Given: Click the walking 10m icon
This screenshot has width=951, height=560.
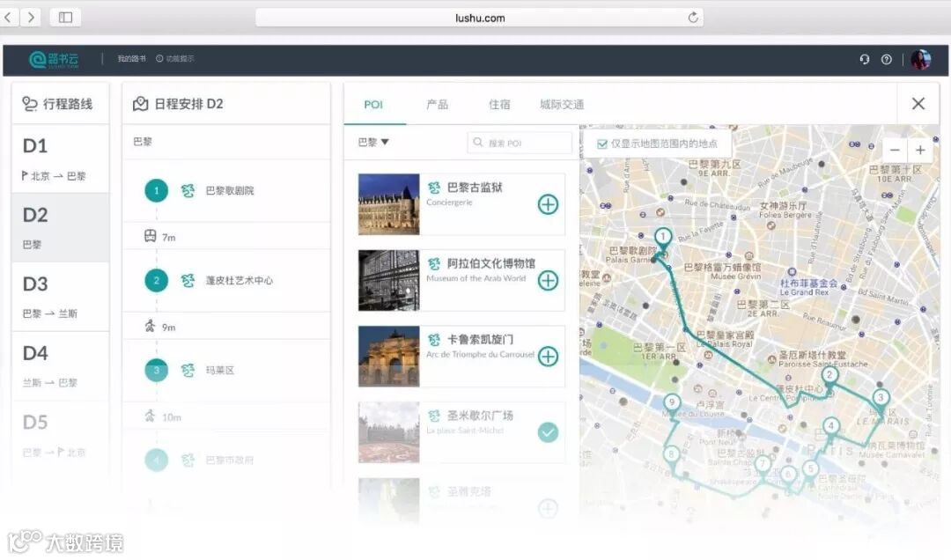Looking at the screenshot, I should pyautogui.click(x=150, y=416).
